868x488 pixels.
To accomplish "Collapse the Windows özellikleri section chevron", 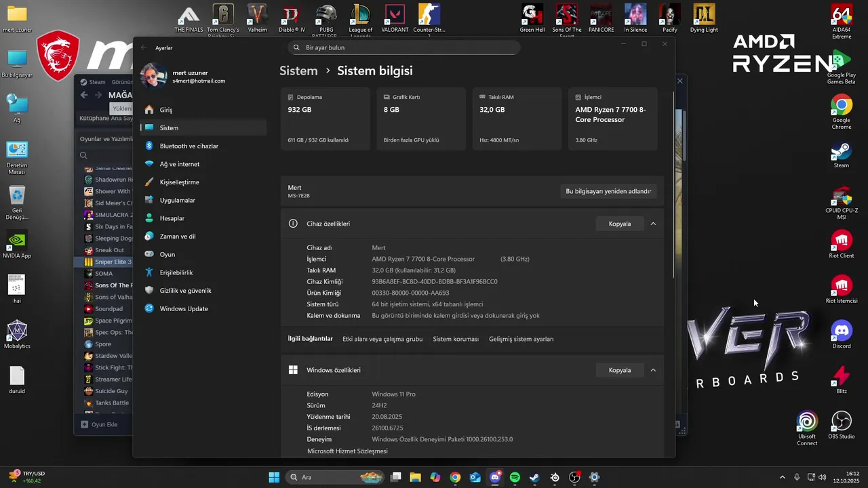I will click(x=653, y=370).
